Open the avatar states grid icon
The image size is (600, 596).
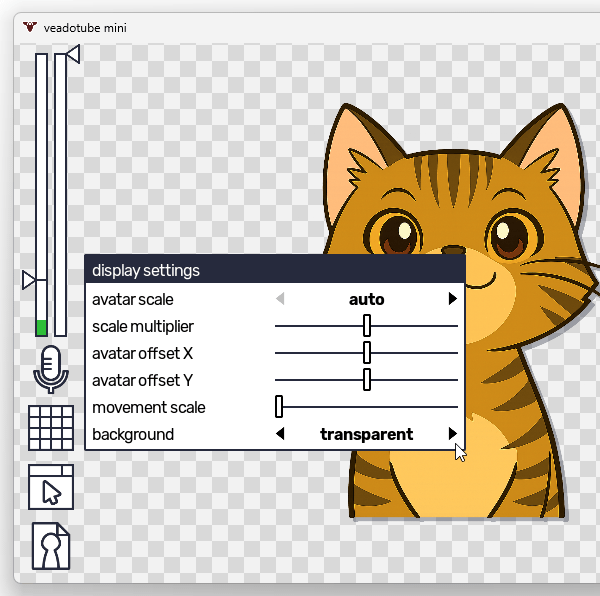[50, 427]
